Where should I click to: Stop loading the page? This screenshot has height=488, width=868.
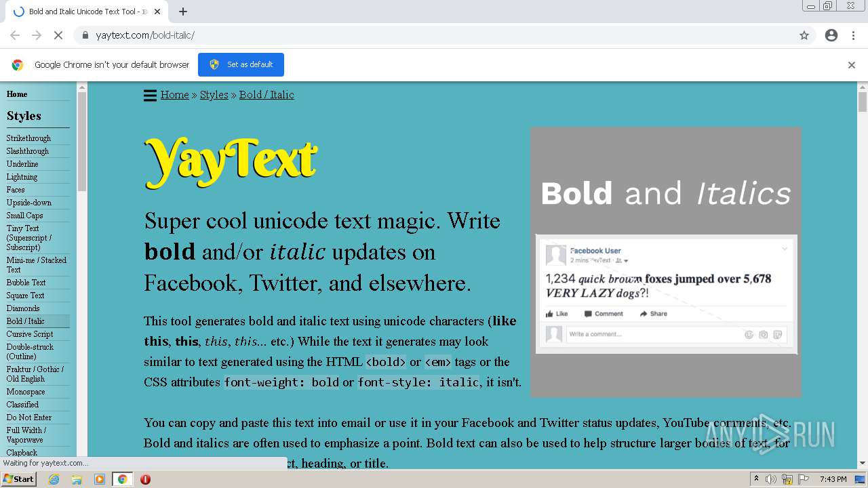point(58,35)
